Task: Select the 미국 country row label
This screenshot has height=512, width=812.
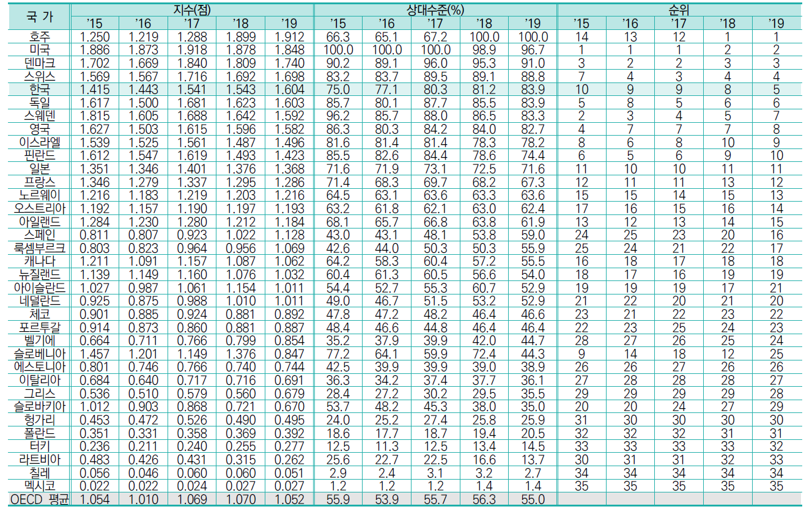Action: coord(40,49)
